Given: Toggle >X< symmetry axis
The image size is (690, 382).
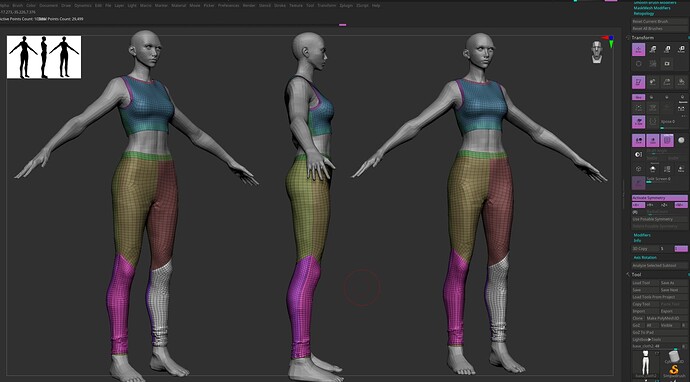Looking at the screenshot, I should (x=639, y=205).
